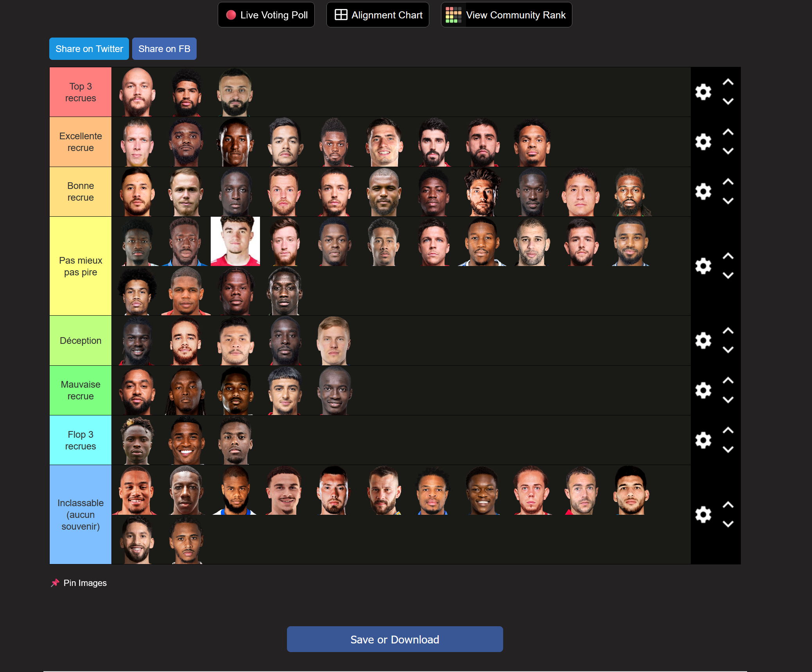Click View Community Rank button

[x=506, y=15]
